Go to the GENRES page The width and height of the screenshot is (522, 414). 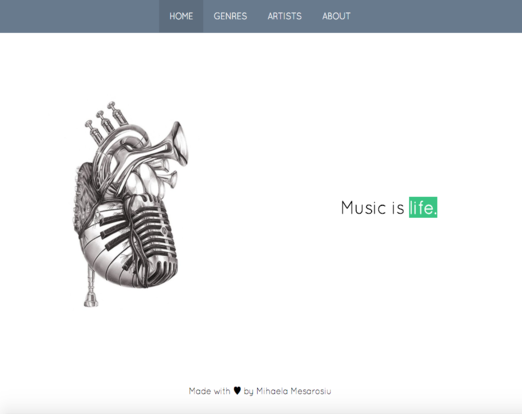230,16
